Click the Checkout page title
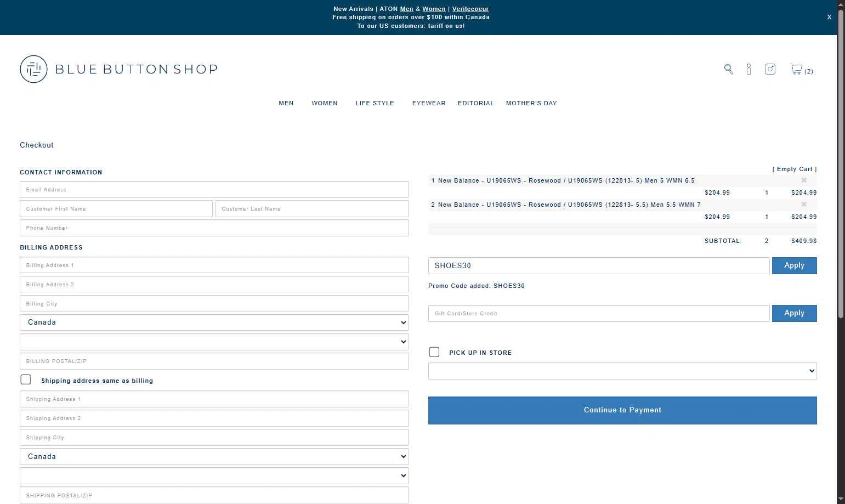The image size is (845, 504). [37, 145]
